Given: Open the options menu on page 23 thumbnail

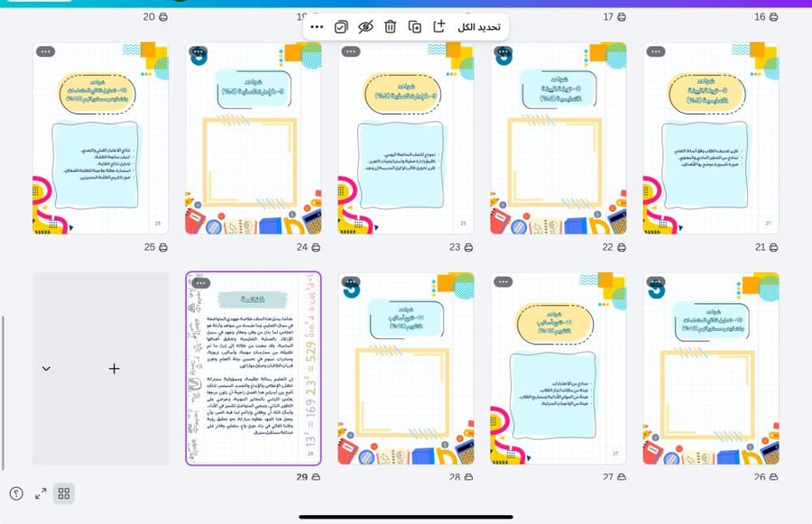Looking at the screenshot, I should tap(351, 51).
